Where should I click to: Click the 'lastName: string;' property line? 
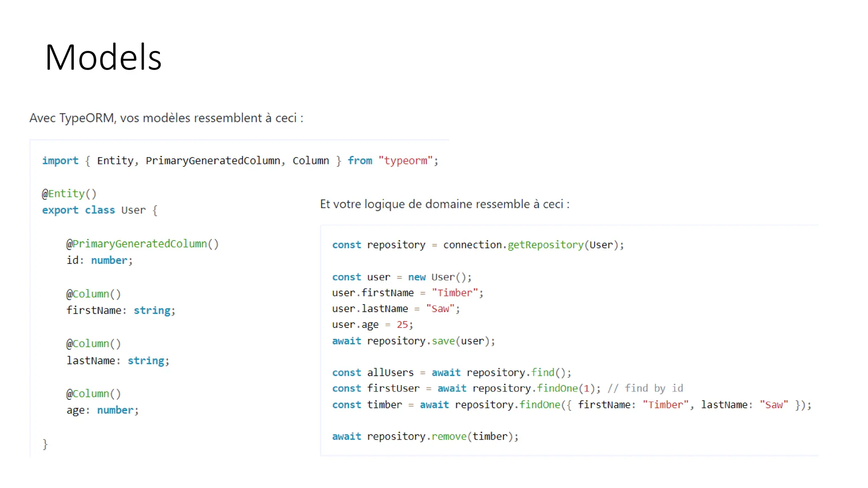tap(117, 361)
